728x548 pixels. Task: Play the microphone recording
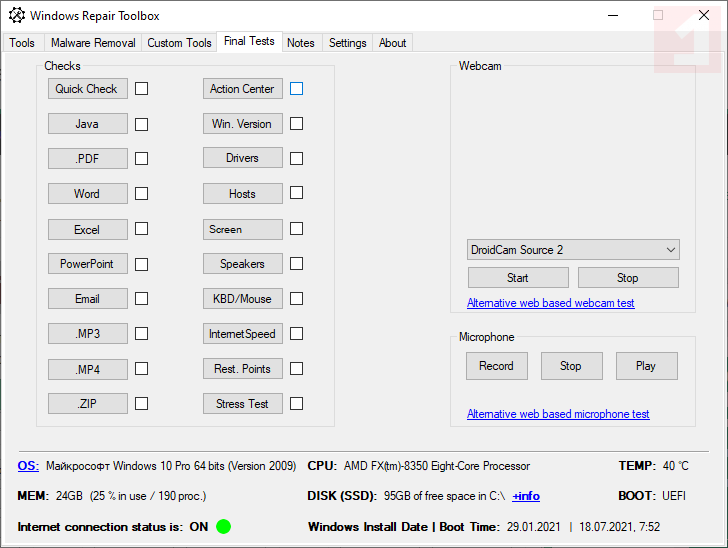click(x=647, y=366)
